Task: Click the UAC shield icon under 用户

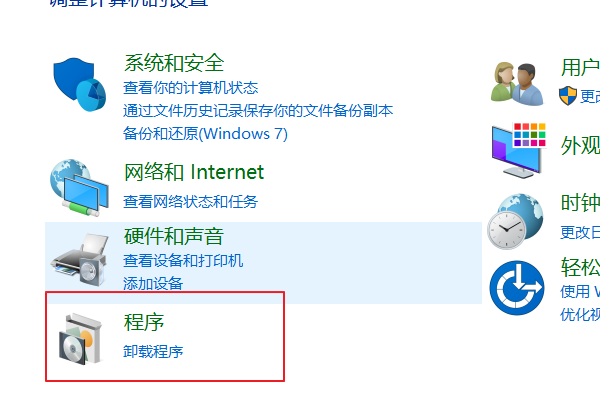Action: click(567, 96)
